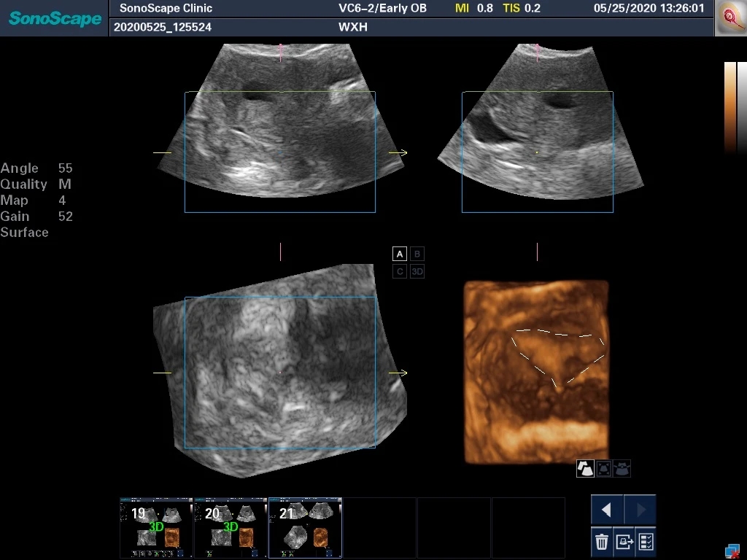Screen dimensions: 747x560
Task: Click the MI 0.8 indicator
Action: click(474, 8)
